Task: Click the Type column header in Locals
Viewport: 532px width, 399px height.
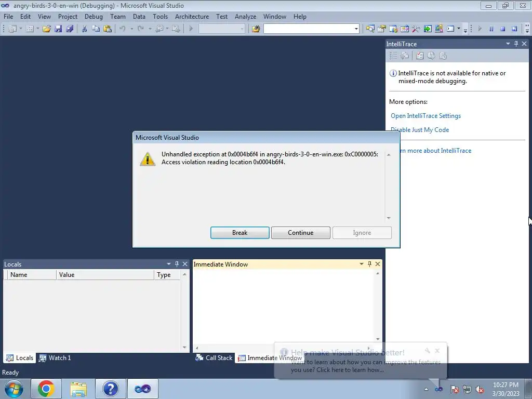Action: pyautogui.click(x=167, y=274)
